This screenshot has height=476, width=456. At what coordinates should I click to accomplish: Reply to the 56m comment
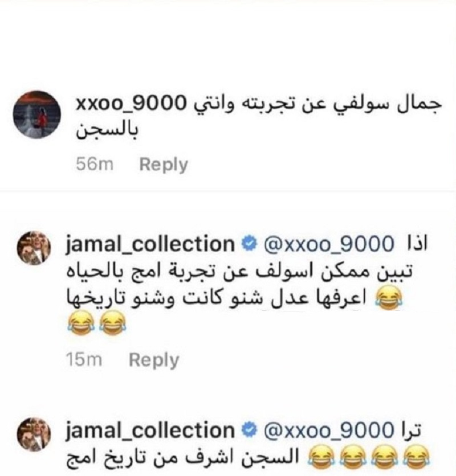164,165
